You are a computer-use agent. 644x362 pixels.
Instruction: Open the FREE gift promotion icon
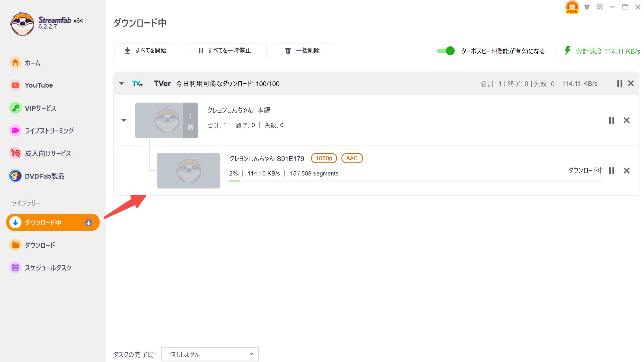(572, 7)
